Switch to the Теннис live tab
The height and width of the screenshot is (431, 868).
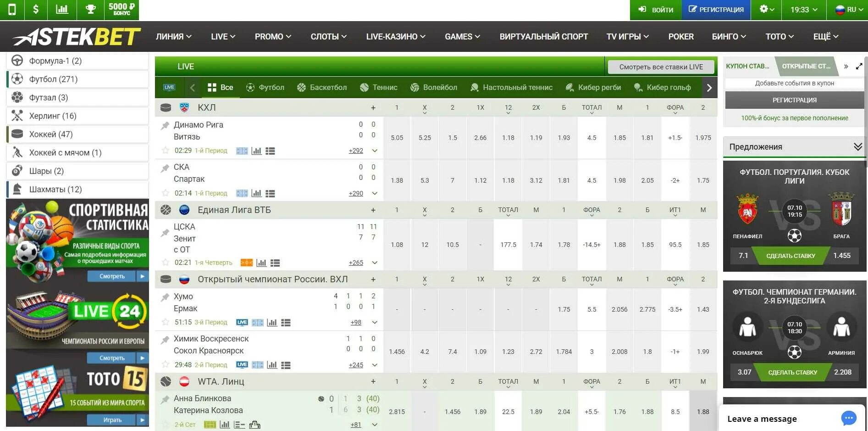pos(379,88)
